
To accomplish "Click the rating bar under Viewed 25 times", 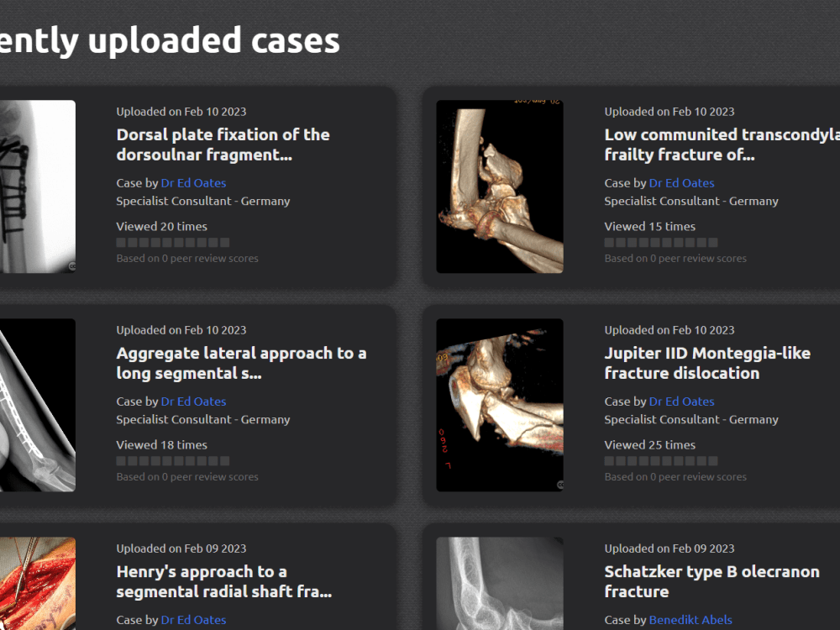I will pyautogui.click(x=661, y=461).
